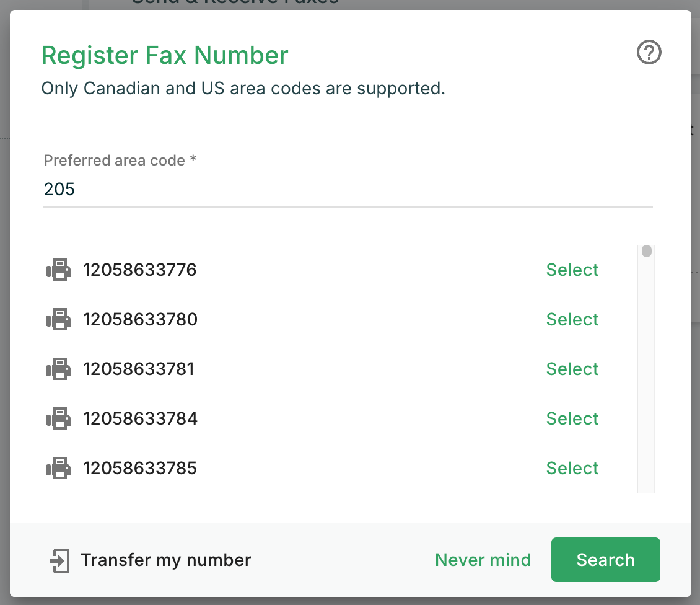Click fax icon beside 12058633776
The width and height of the screenshot is (700, 605).
coord(59,270)
